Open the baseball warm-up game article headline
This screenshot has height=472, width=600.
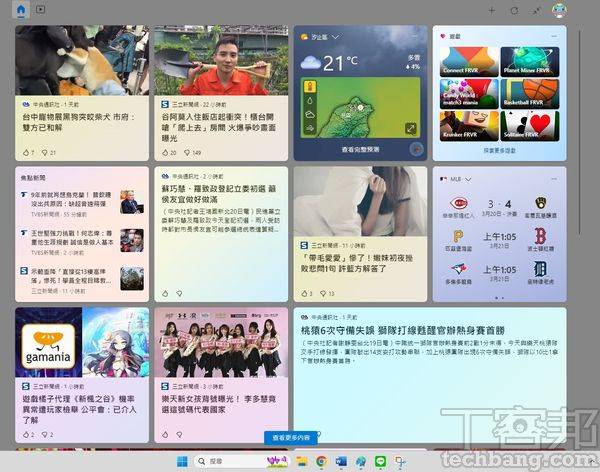[403, 330]
